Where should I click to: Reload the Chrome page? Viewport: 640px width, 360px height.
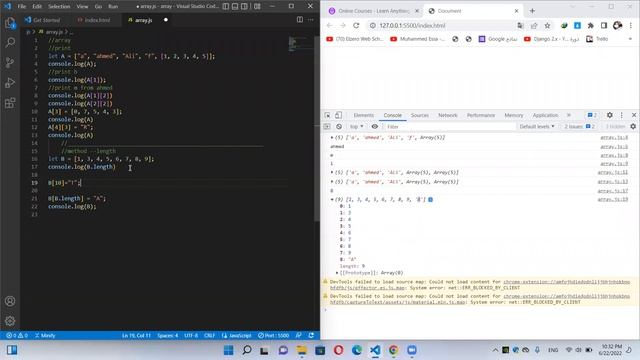pos(356,25)
